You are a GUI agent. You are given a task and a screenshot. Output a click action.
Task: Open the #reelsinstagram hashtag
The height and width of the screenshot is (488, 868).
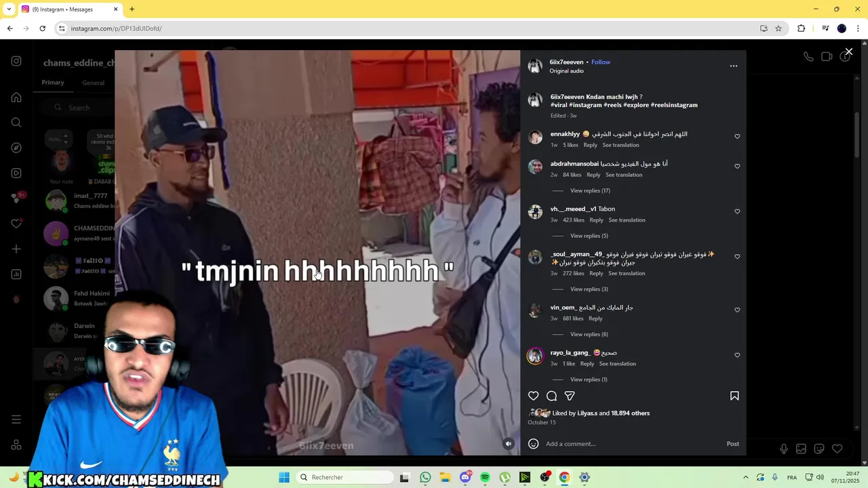coord(674,105)
